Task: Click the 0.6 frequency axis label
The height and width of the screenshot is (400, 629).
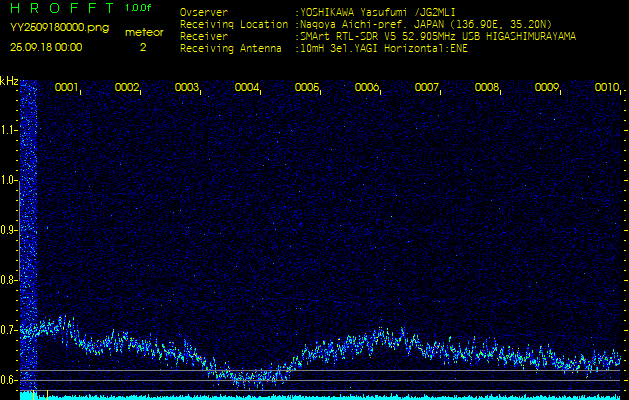Action: coord(9,379)
